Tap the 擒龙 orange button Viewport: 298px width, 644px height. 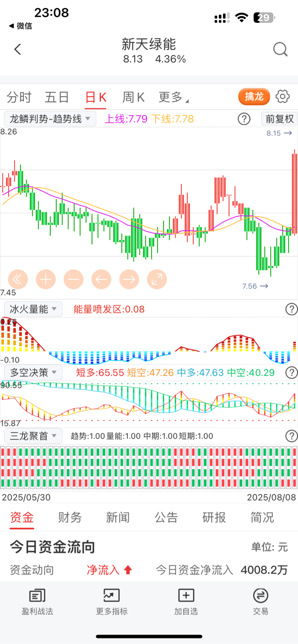coord(254,96)
